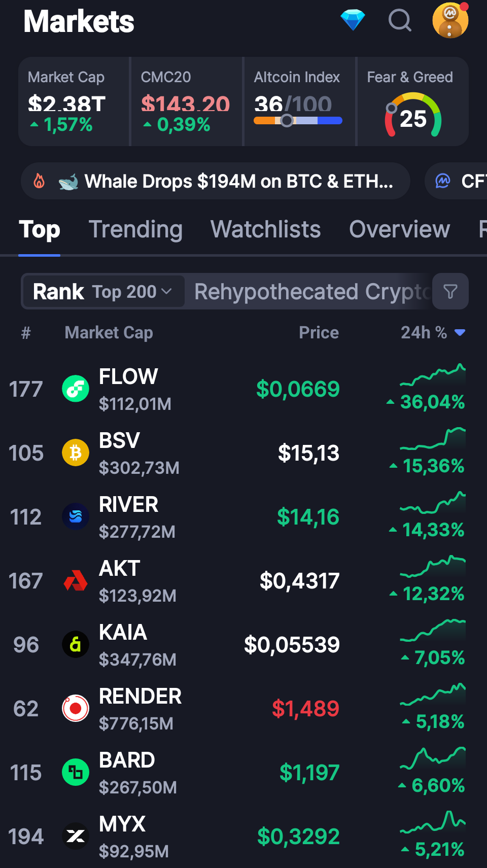Image resolution: width=487 pixels, height=868 pixels.
Task: Tap the blue diamond rewards icon
Action: [x=353, y=20]
